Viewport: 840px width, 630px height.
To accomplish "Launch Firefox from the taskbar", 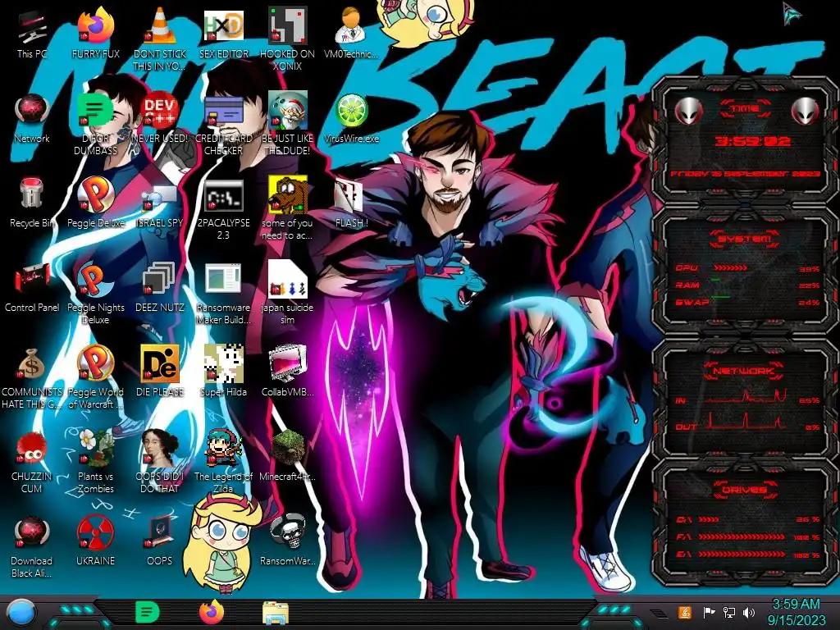I will click(x=212, y=612).
